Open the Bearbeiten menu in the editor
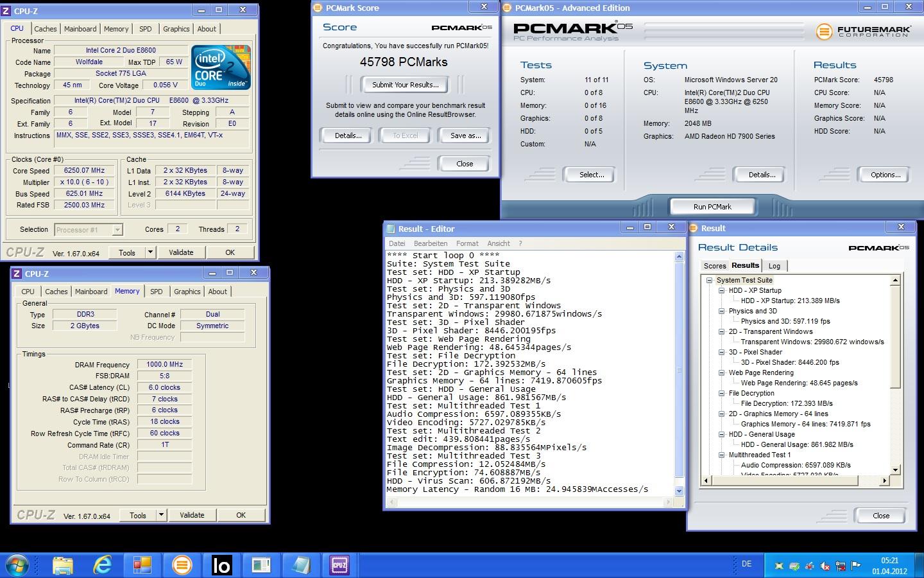 (x=431, y=243)
